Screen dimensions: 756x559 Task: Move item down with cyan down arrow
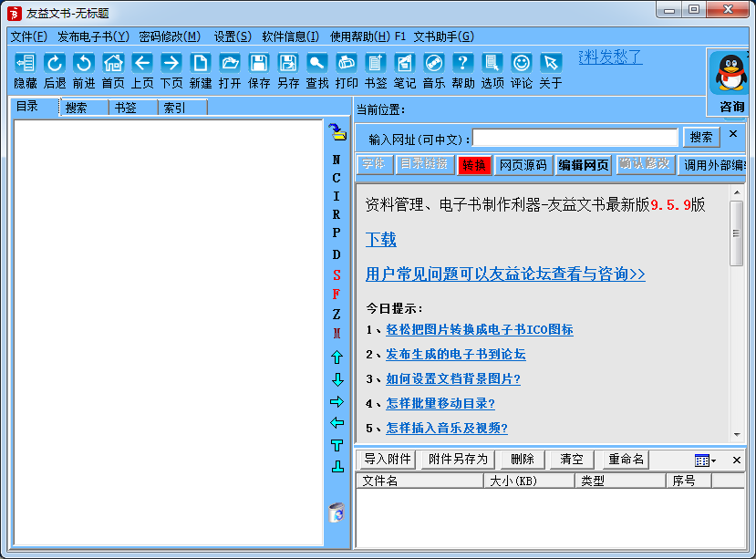point(337,379)
